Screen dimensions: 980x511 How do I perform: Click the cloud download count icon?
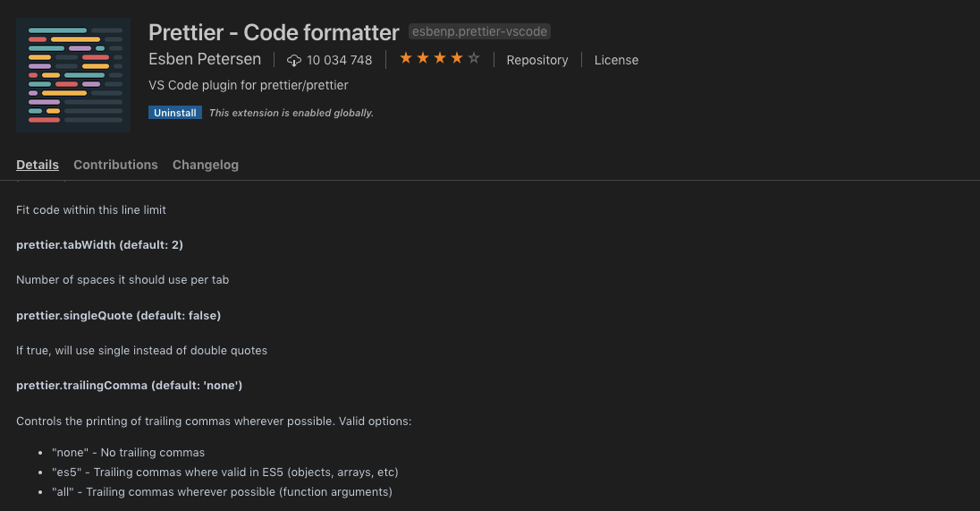294,60
